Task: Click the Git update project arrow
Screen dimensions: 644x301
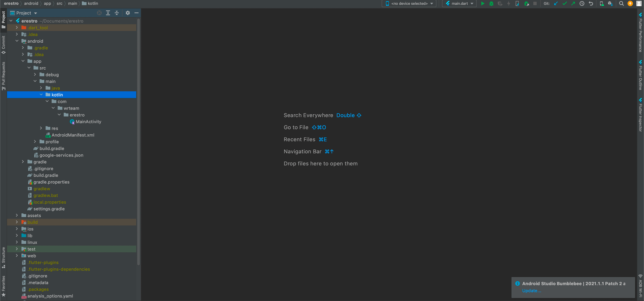Action: coord(556,4)
